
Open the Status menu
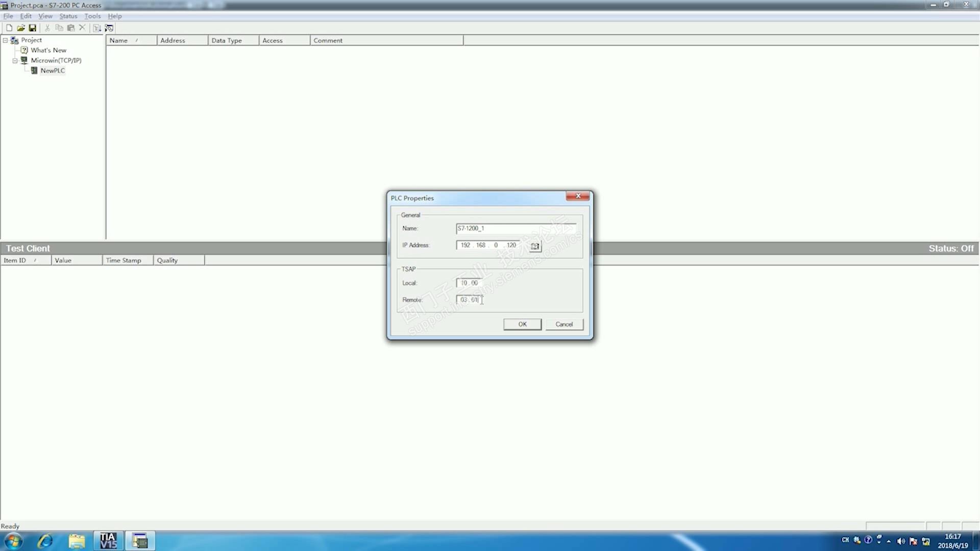coord(68,16)
